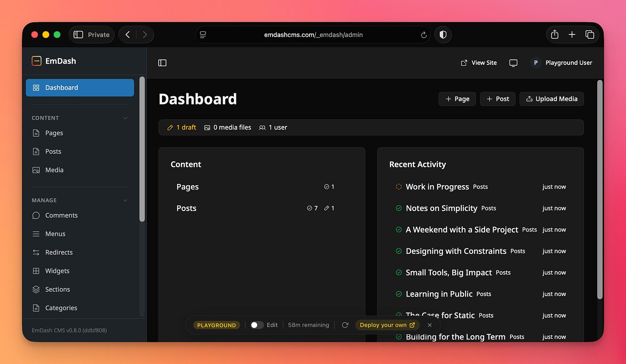Click the refresh icon in the playground bar
626x364 pixels.
coord(345,325)
